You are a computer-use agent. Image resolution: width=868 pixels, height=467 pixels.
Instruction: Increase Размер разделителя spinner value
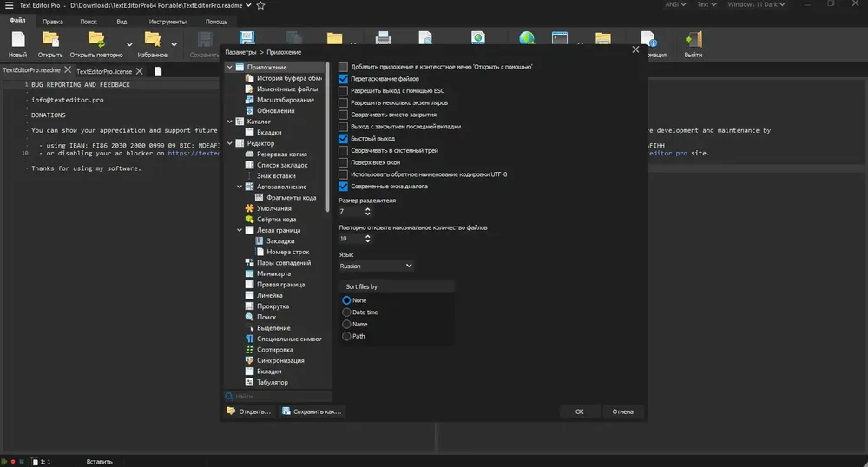(367, 209)
